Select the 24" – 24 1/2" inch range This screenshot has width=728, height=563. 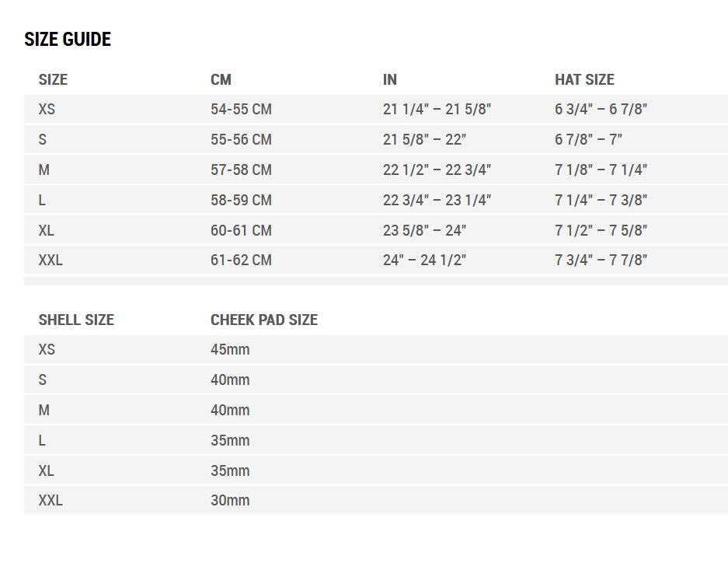pyautogui.click(x=424, y=261)
